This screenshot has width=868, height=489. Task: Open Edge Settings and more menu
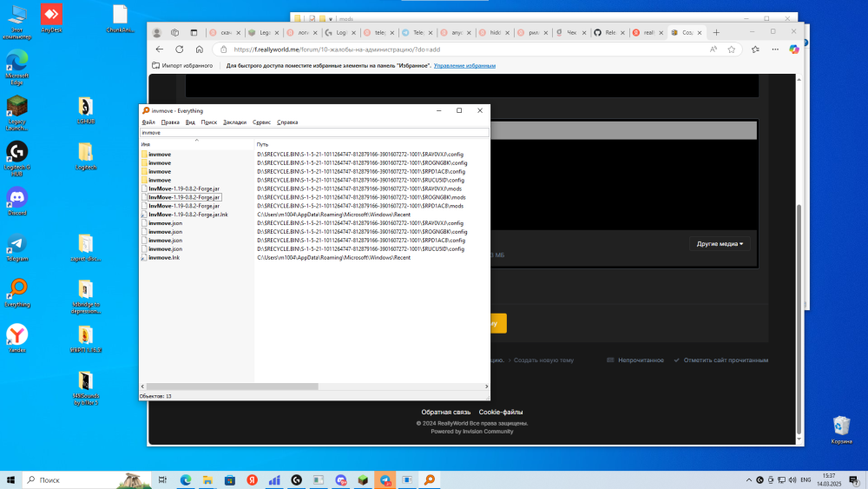[775, 50]
